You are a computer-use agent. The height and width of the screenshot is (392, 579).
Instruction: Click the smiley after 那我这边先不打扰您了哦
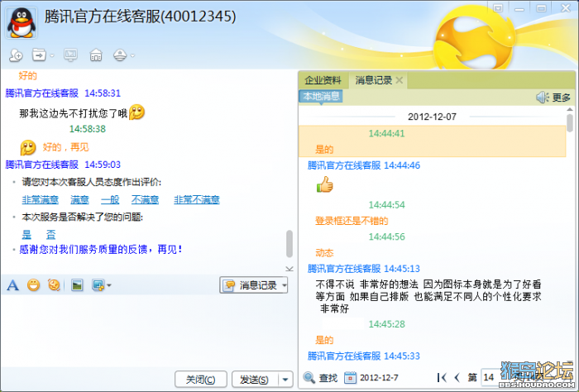pyautogui.click(x=136, y=112)
